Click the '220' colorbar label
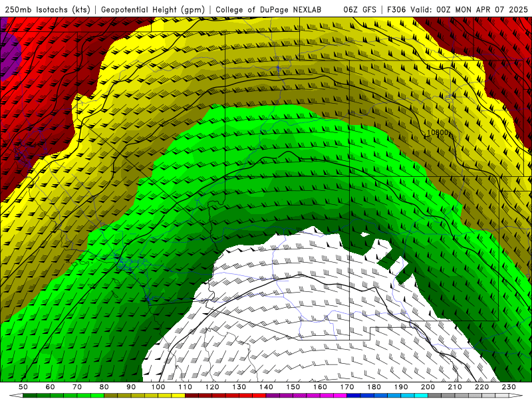 481,387
